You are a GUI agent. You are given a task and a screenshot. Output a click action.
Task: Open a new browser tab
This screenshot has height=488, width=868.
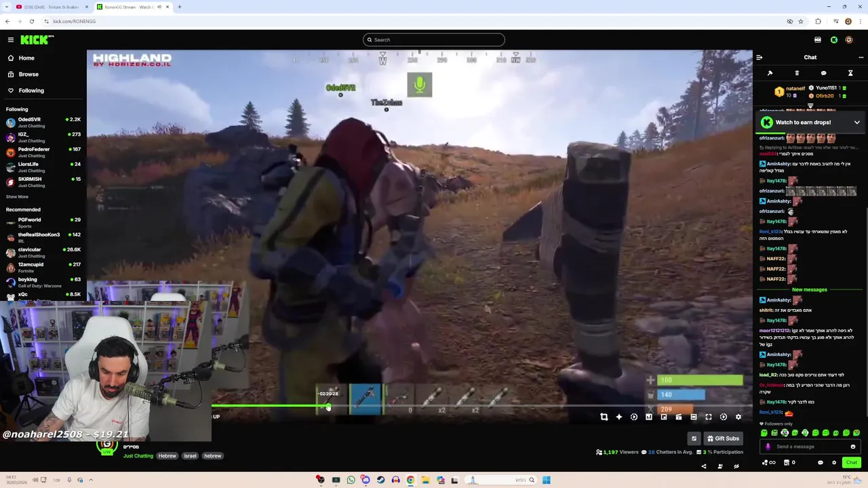(x=179, y=7)
